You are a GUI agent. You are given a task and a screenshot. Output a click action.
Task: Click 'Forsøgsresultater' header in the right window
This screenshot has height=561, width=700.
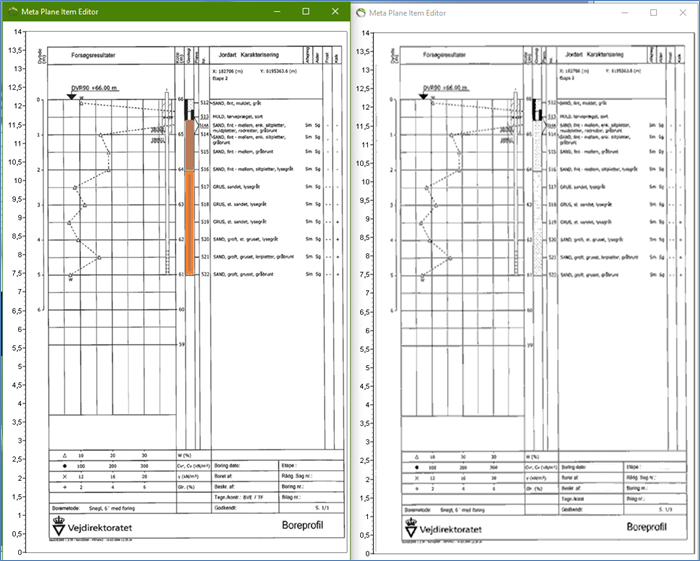click(x=444, y=55)
